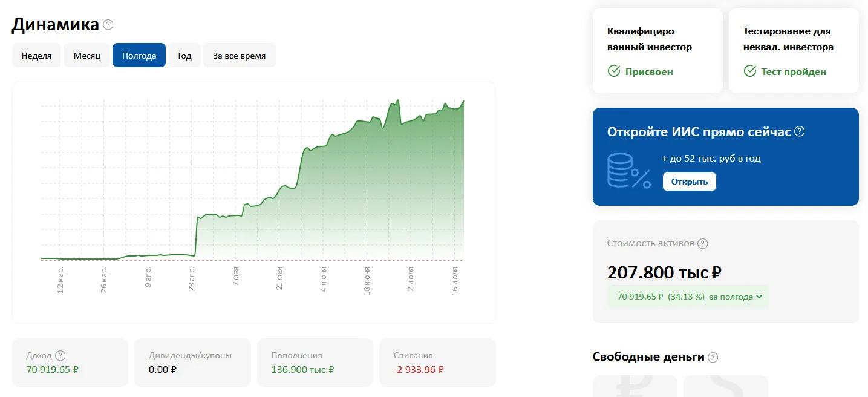Click question mark beside Доход label
This screenshot has width=868, height=397.
tap(60, 356)
